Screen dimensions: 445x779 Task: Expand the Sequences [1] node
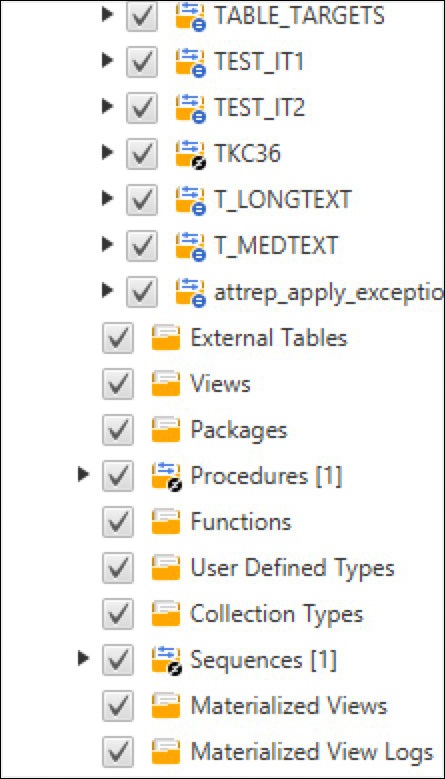coord(83,659)
